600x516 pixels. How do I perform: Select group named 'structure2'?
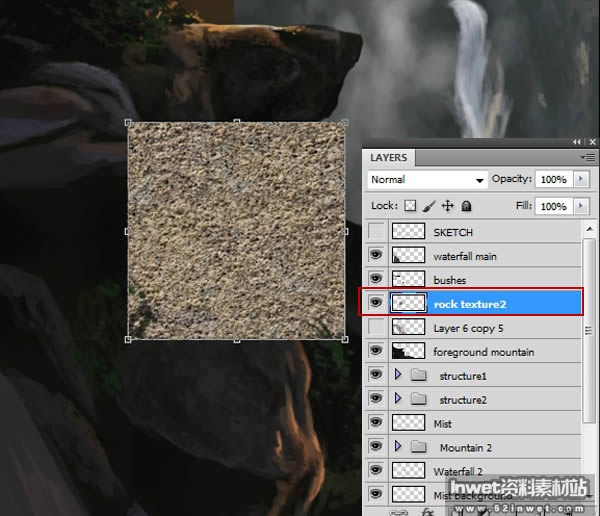[463, 400]
